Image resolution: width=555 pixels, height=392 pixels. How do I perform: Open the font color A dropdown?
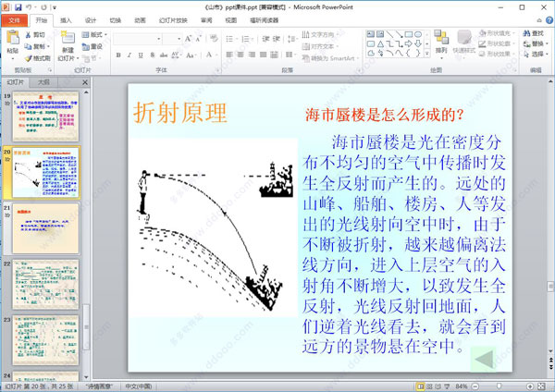[211, 55]
